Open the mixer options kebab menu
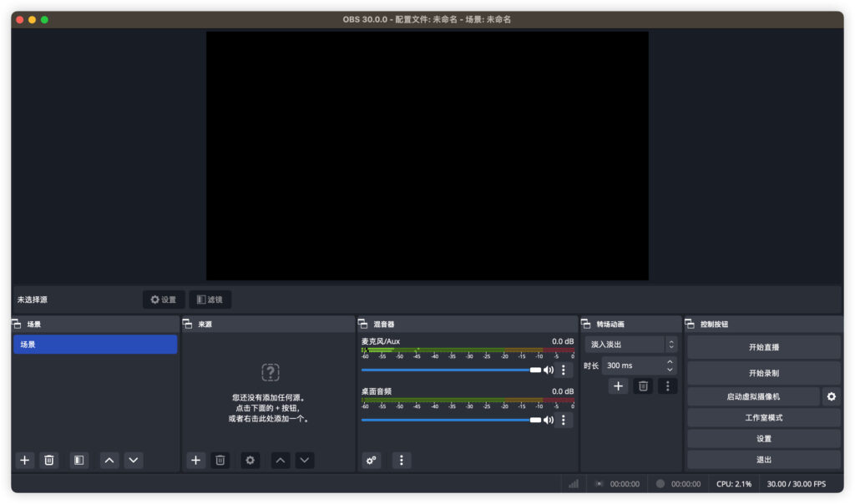 point(402,460)
